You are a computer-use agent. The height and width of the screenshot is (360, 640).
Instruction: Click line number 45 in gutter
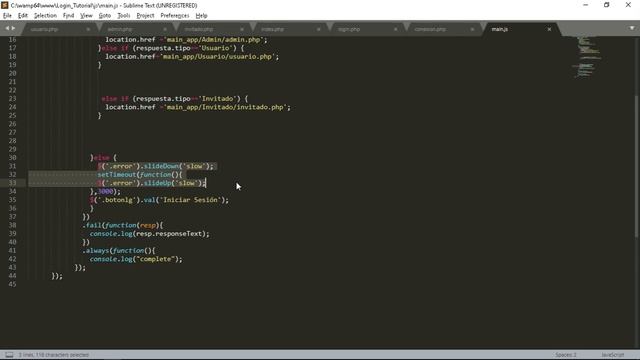tap(12, 284)
